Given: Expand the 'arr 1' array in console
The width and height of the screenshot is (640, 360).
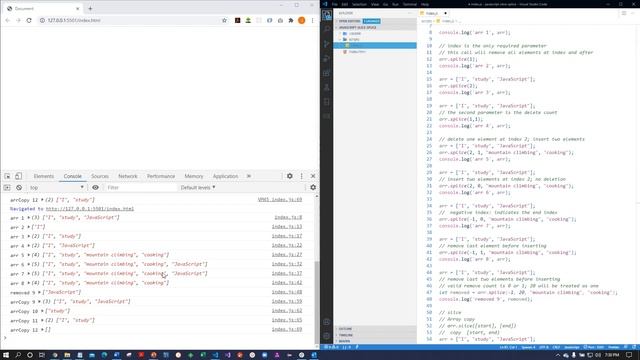Looking at the screenshot, I should [29, 218].
